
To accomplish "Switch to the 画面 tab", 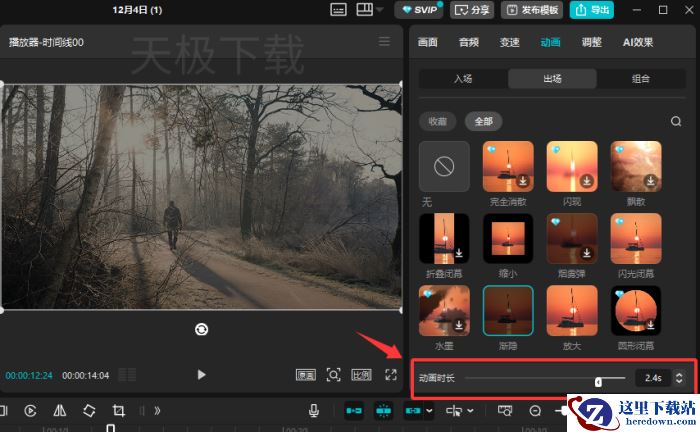I will pyautogui.click(x=428, y=42).
